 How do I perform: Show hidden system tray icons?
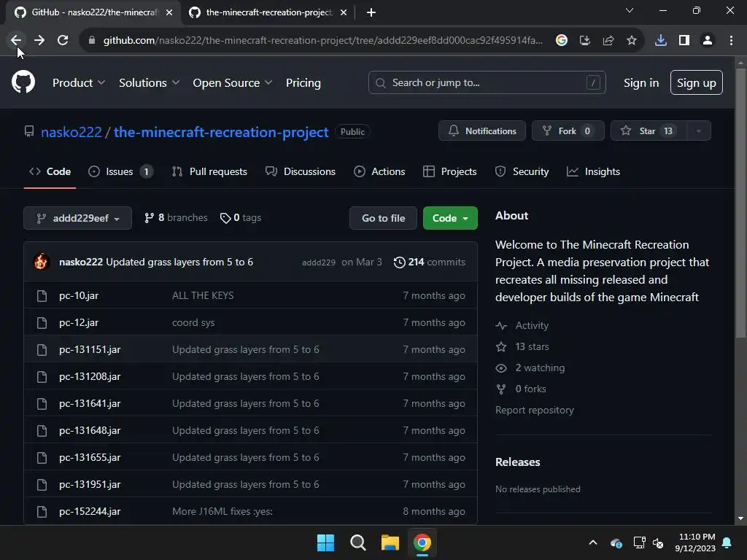(593, 542)
